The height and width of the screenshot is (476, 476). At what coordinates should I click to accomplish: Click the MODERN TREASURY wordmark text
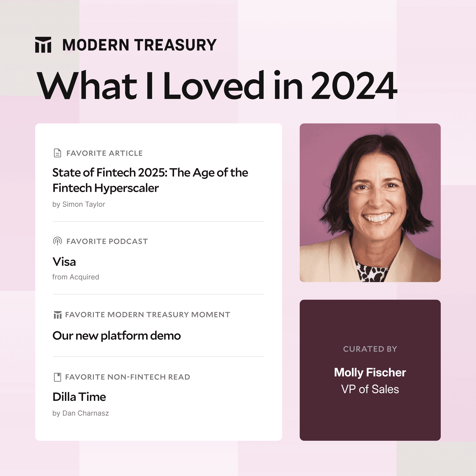click(x=139, y=45)
